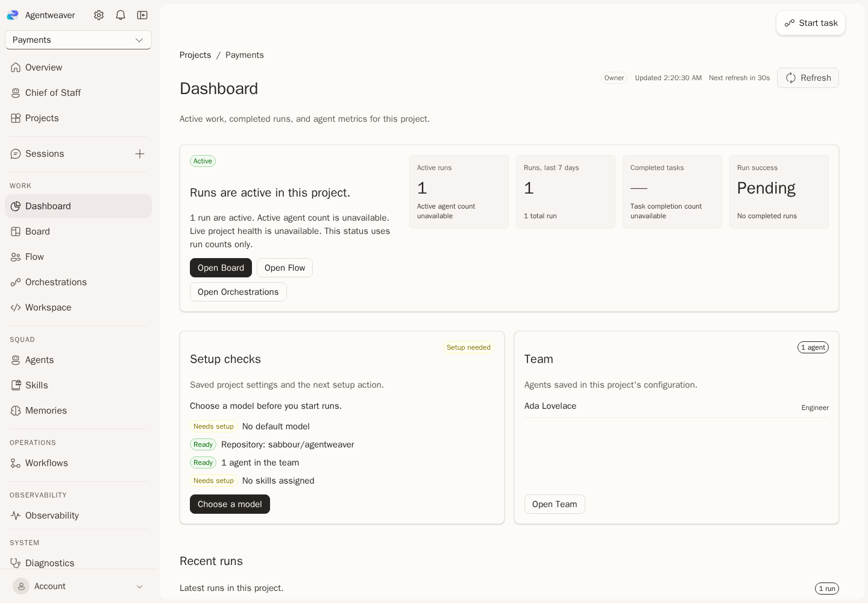Click the Engineer role label
Viewport: 868px width, 603px height.
tap(815, 408)
